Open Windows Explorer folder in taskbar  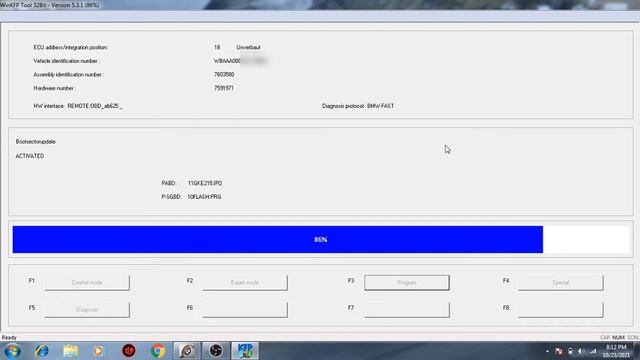click(x=71, y=351)
